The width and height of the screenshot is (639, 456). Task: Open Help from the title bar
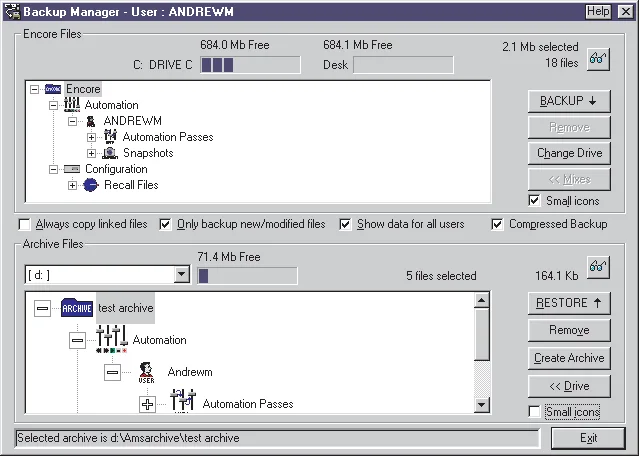(x=598, y=11)
